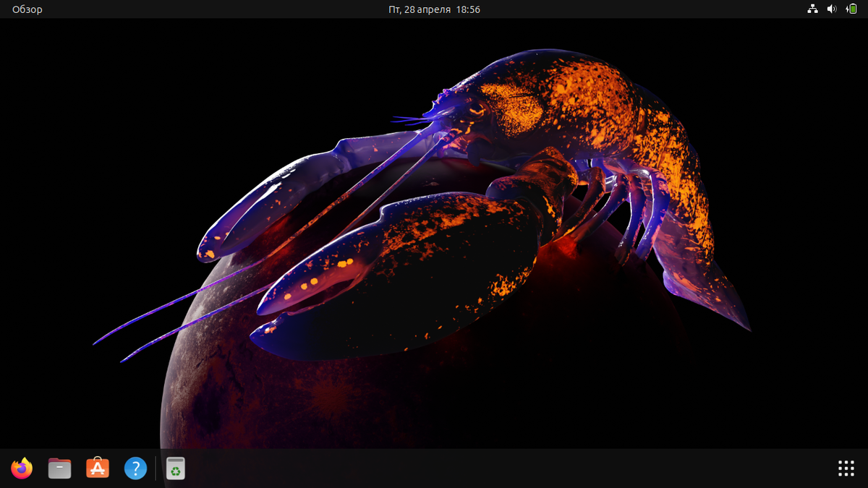Click the battery status icon

pyautogui.click(x=851, y=9)
